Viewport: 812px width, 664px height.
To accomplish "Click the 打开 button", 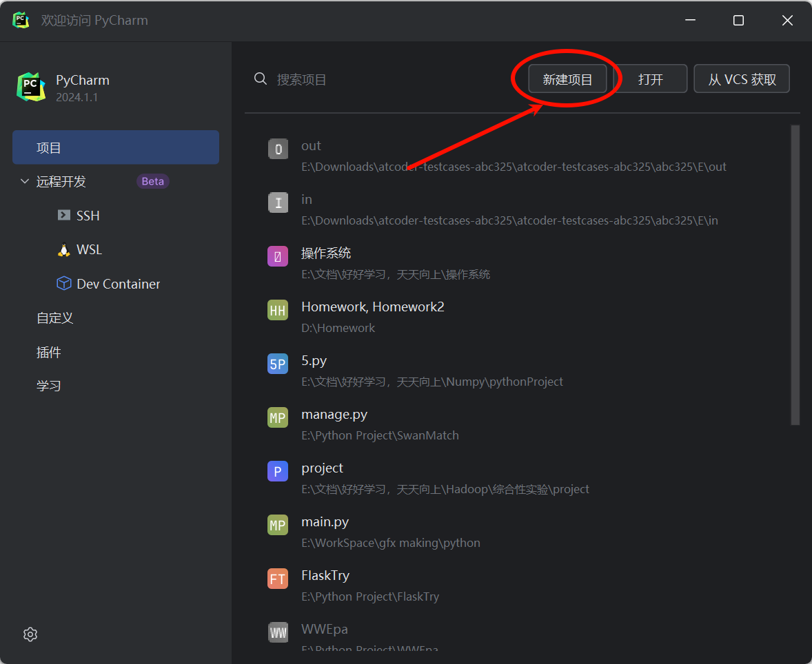I will [650, 79].
